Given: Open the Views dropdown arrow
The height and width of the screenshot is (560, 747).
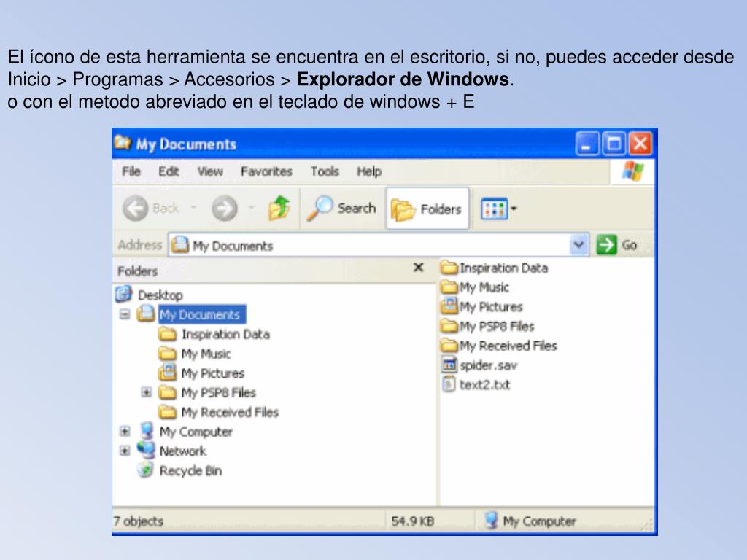Looking at the screenshot, I should pyautogui.click(x=514, y=209).
